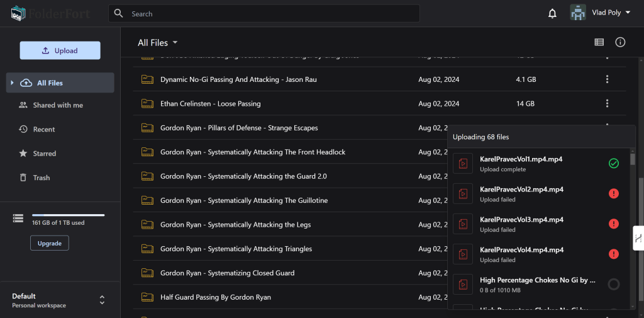Screen dimensions: 644x318
Task: Open the file details info icon
Action: tap(620, 42)
